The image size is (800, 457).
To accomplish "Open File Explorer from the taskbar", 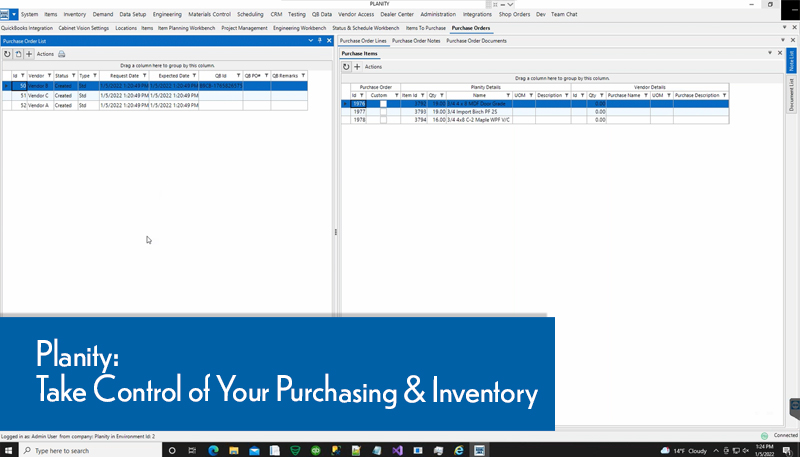I will (234, 450).
